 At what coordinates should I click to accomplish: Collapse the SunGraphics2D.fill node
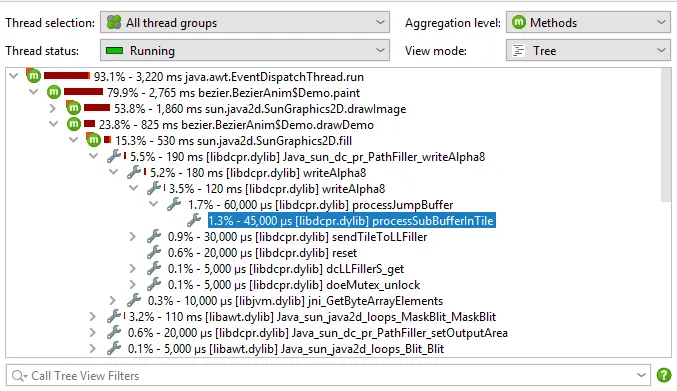[73, 140]
